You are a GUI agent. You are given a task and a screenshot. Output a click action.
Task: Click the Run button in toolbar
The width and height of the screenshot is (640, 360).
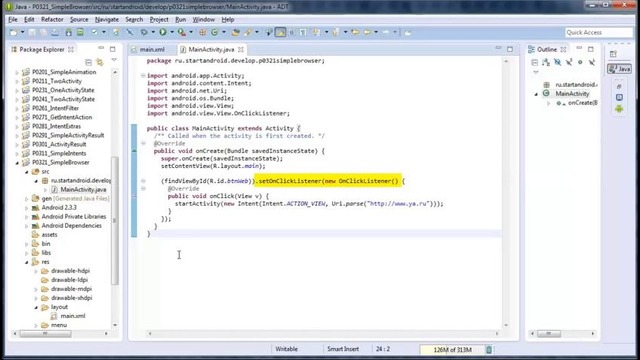(x=163, y=32)
